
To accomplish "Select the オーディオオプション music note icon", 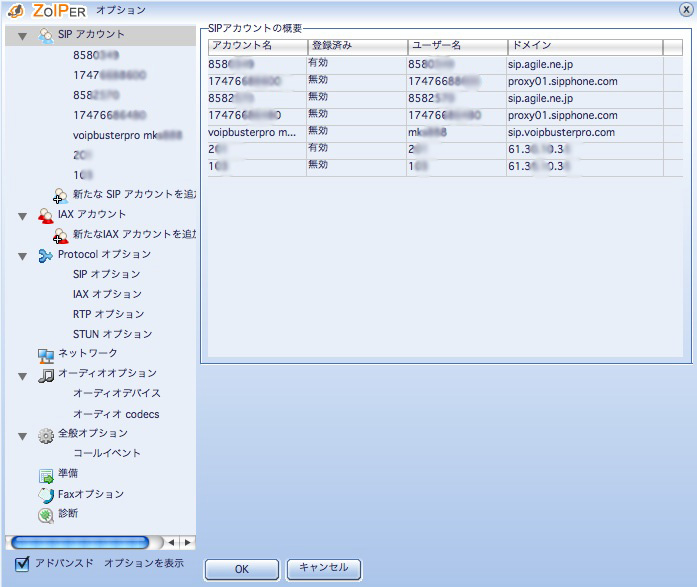I will [45, 375].
